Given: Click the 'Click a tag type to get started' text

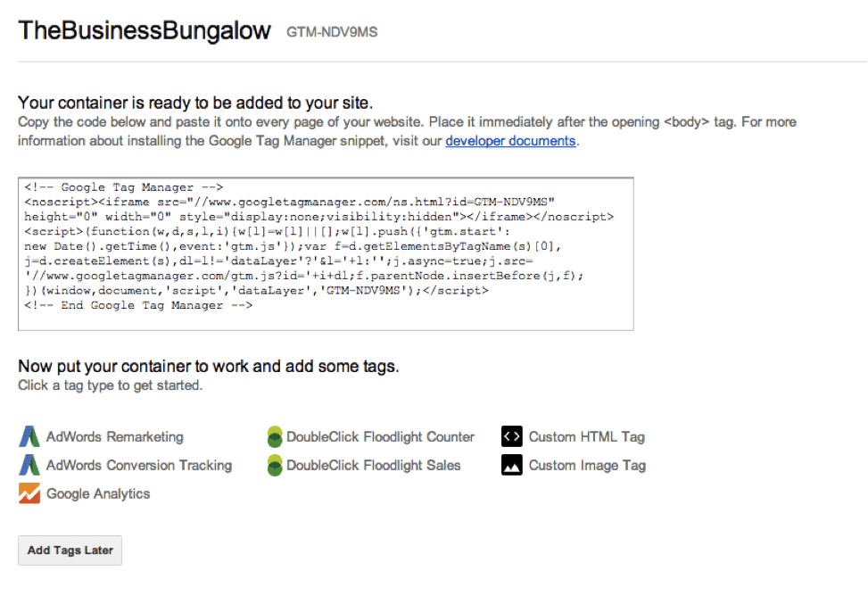Looking at the screenshot, I should click(110, 385).
